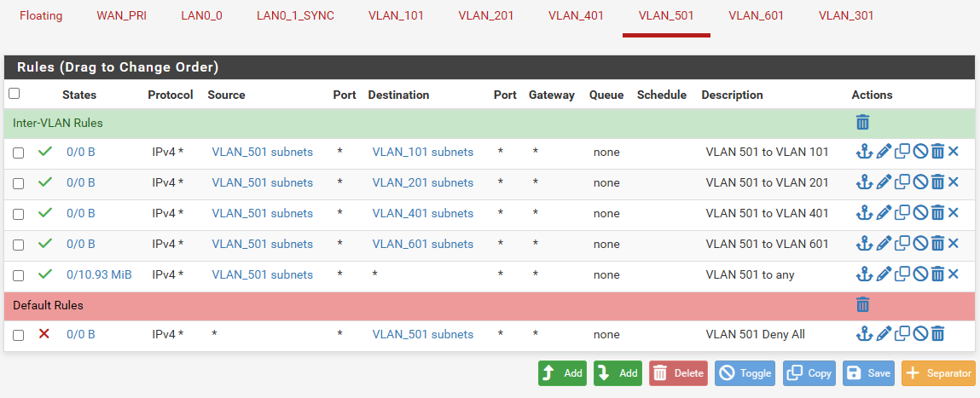Edit the VLAN 501 to VLAN 201 rule
This screenshot has height=398, width=980.
click(x=884, y=183)
